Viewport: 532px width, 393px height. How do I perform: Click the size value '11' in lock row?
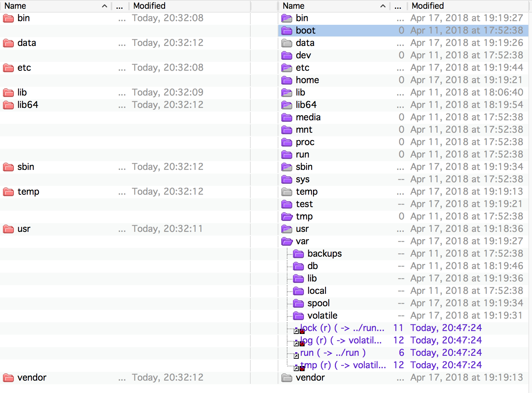(x=398, y=328)
